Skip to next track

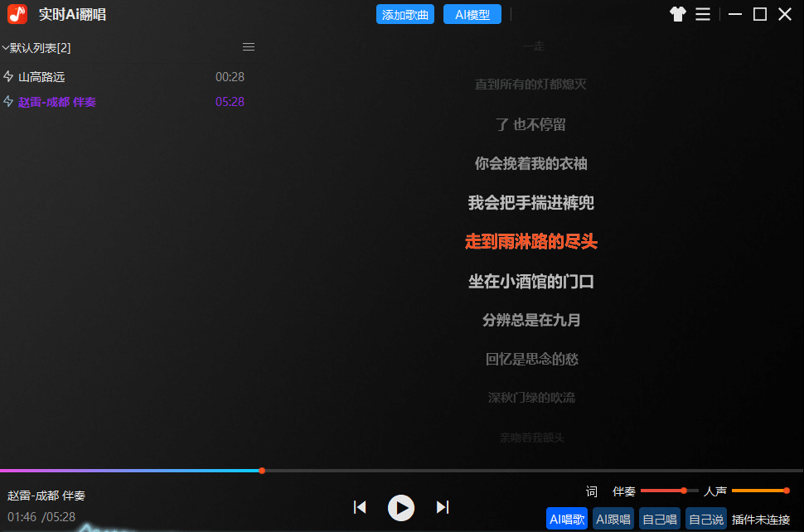[x=443, y=507]
